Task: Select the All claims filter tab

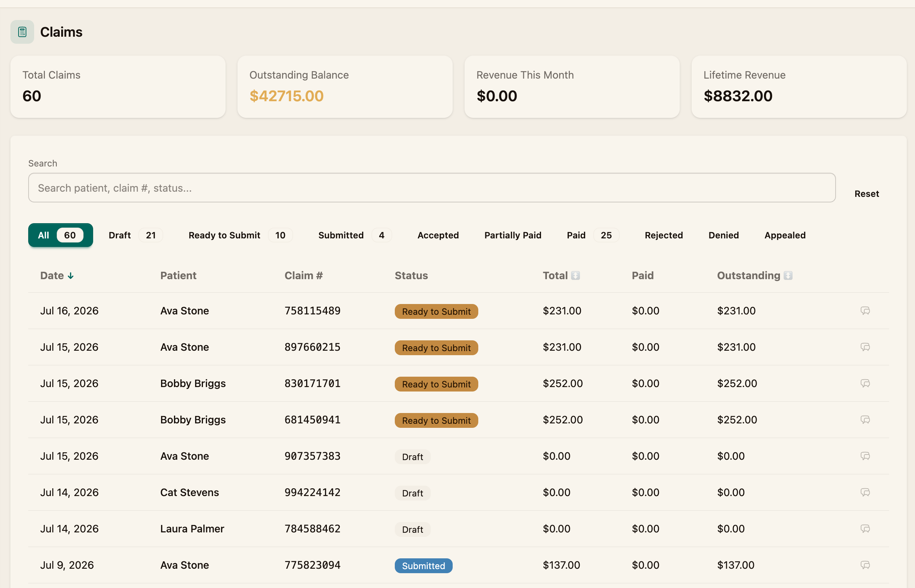Action: pos(60,235)
